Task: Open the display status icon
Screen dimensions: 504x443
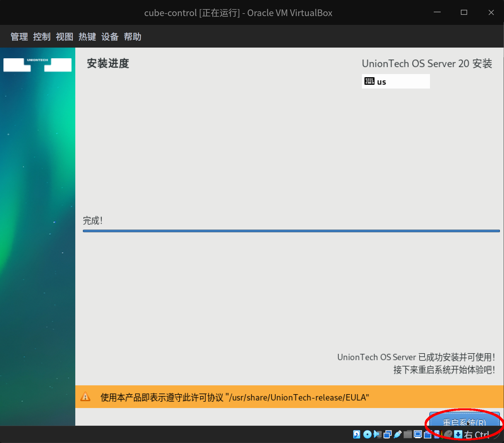Action: click(418, 434)
